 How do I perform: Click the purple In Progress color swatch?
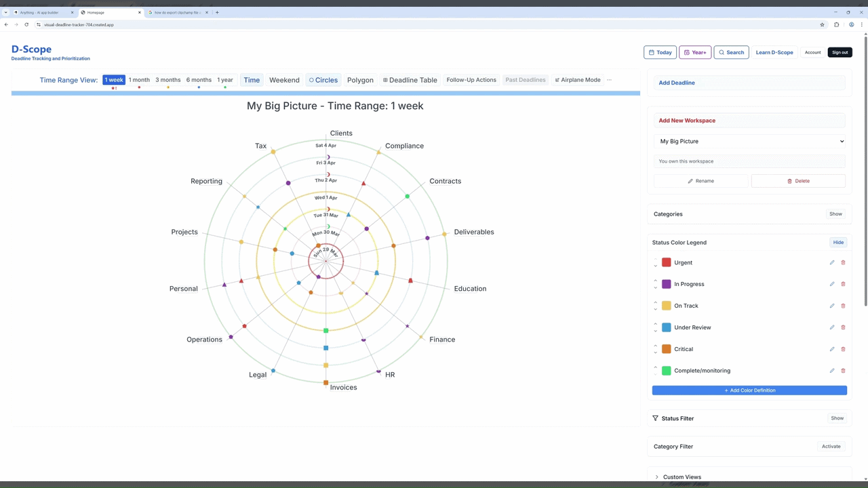pos(666,284)
